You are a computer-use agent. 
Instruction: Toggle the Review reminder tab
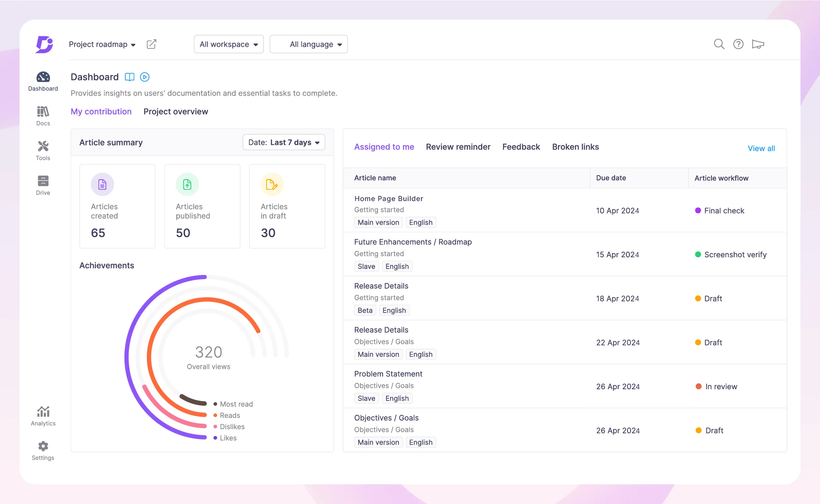point(458,147)
